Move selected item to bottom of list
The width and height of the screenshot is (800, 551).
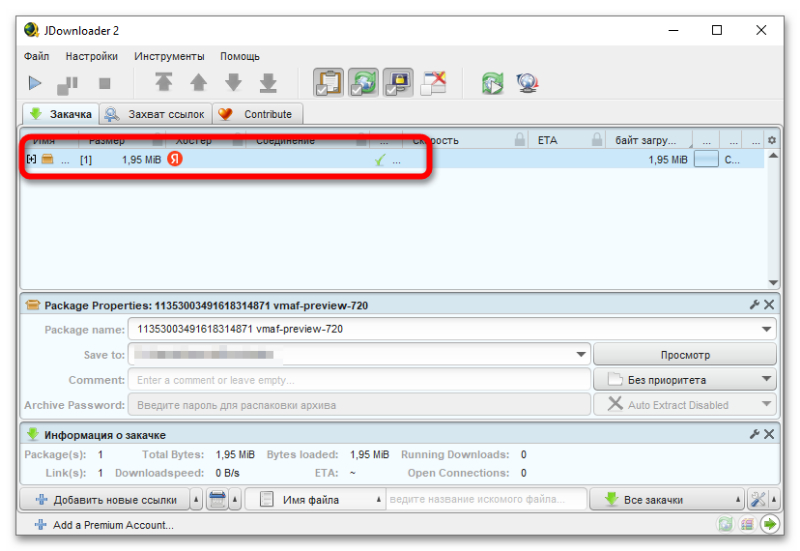(x=268, y=82)
